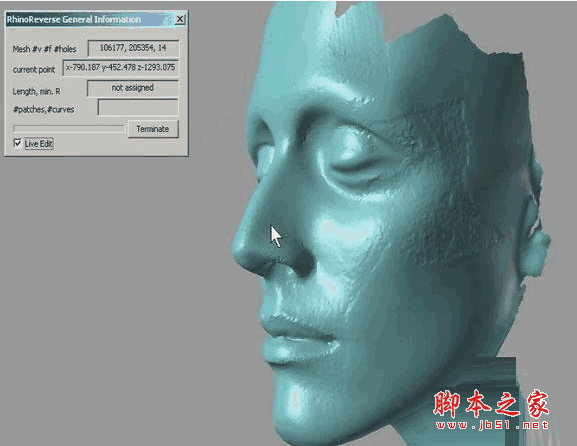Click the 'current point' label

[x=34, y=70]
